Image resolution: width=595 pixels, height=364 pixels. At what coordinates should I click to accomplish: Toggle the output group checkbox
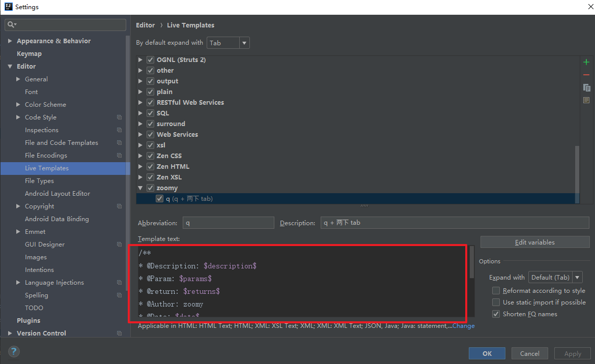coord(150,81)
